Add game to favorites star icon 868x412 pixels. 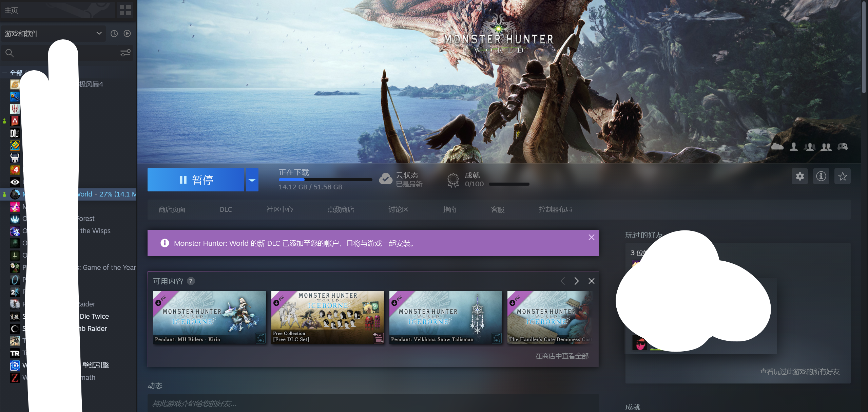[x=843, y=176]
